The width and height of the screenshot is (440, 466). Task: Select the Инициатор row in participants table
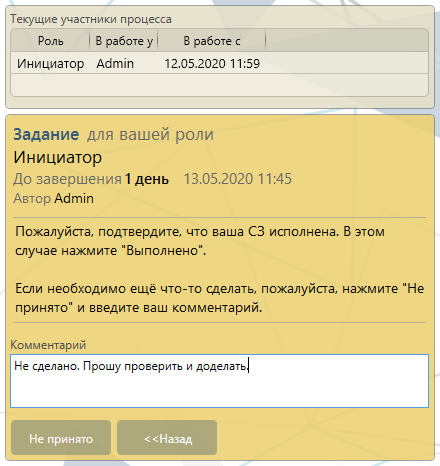(219, 63)
